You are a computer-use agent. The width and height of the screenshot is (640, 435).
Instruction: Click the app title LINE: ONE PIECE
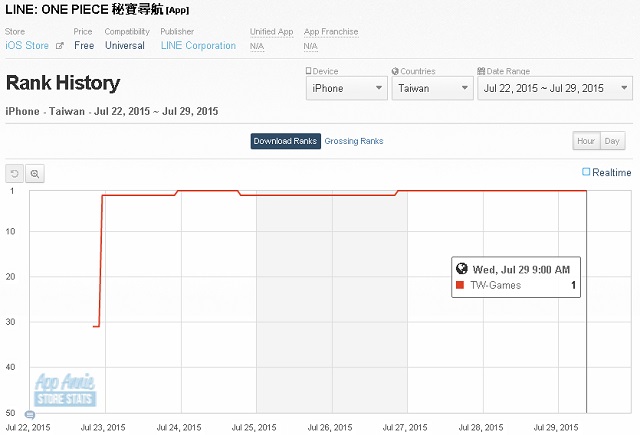(x=97, y=9)
